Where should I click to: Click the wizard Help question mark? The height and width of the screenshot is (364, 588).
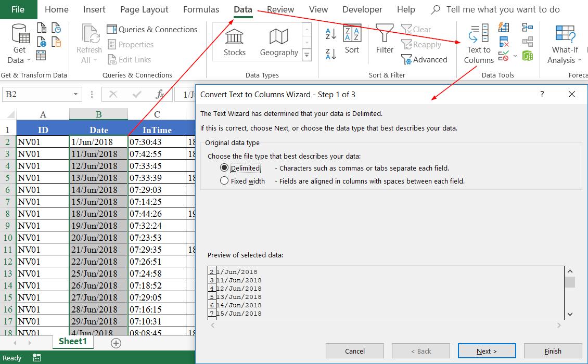[542, 94]
